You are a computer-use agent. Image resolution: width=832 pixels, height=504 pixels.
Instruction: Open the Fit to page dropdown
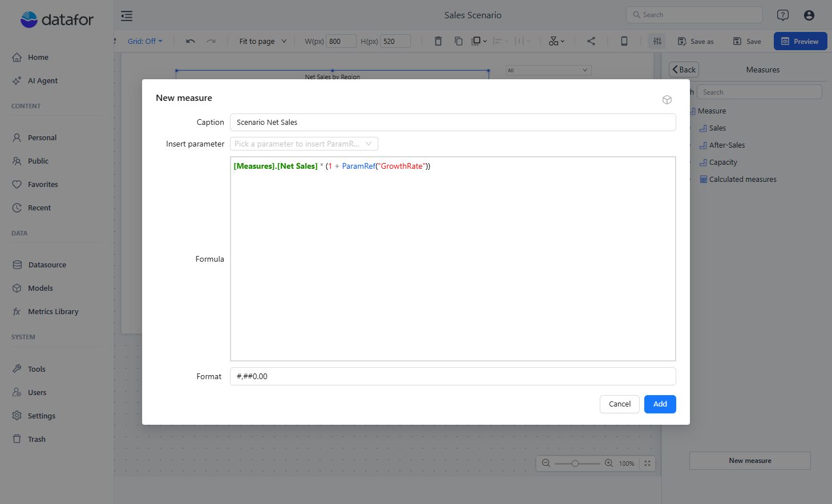[263, 41]
